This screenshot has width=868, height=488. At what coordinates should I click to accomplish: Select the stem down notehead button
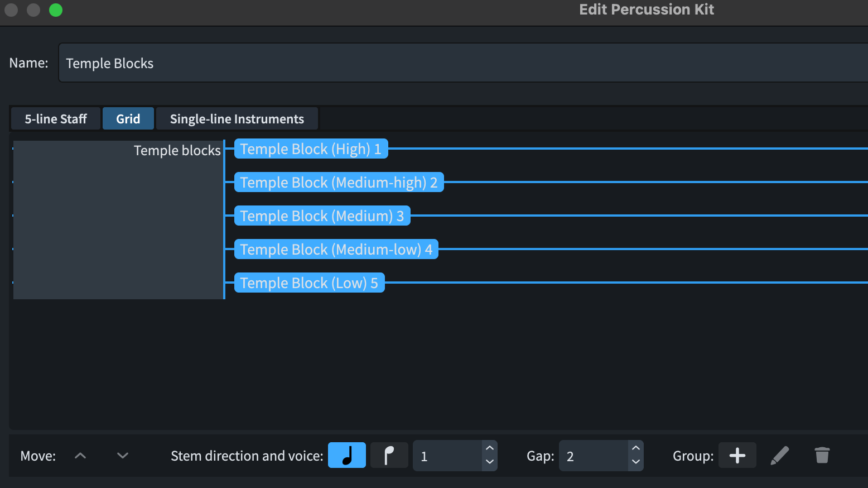pyautogui.click(x=389, y=455)
